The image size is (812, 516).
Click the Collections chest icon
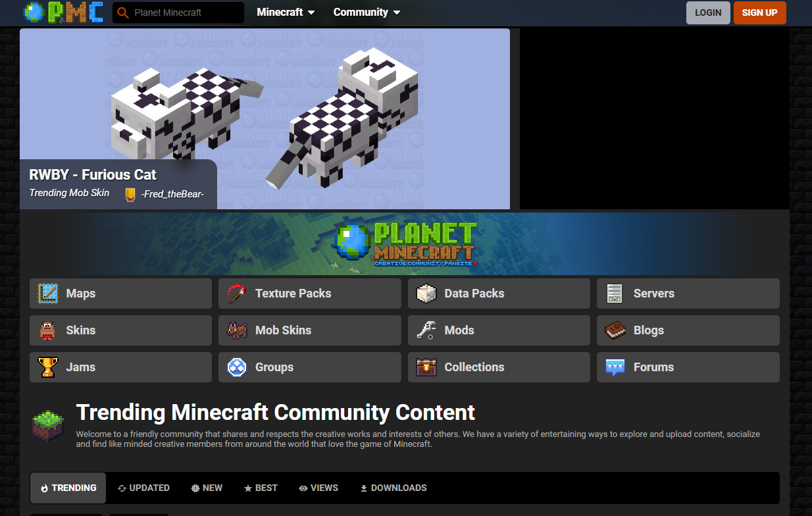click(426, 367)
